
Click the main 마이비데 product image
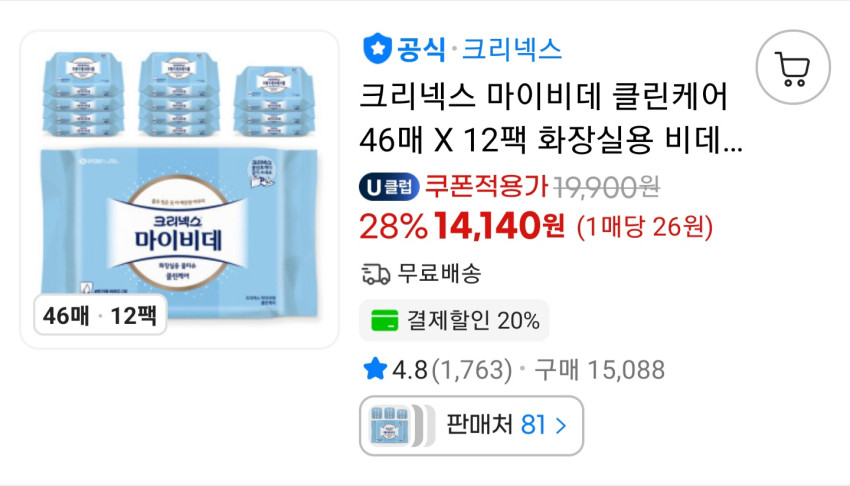(179, 189)
